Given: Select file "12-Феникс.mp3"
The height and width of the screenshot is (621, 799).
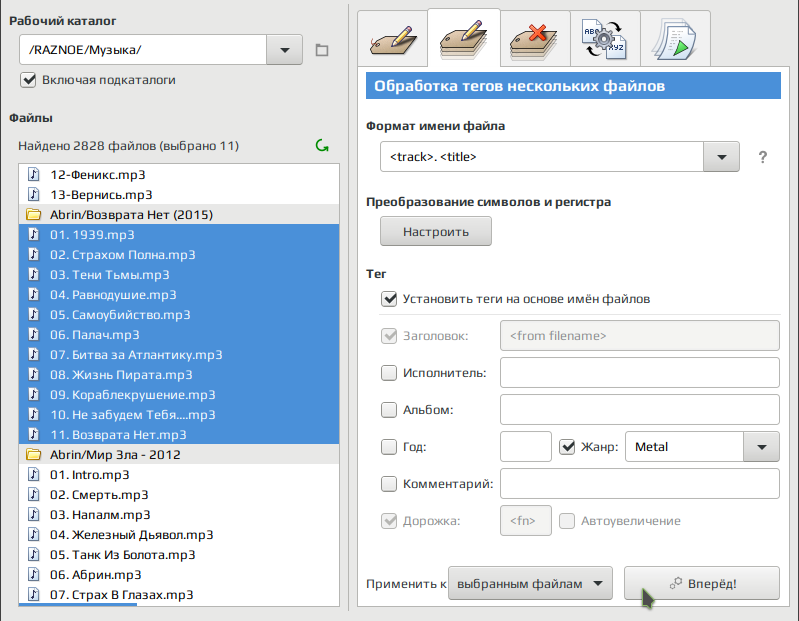Looking at the screenshot, I should (x=179, y=175).
